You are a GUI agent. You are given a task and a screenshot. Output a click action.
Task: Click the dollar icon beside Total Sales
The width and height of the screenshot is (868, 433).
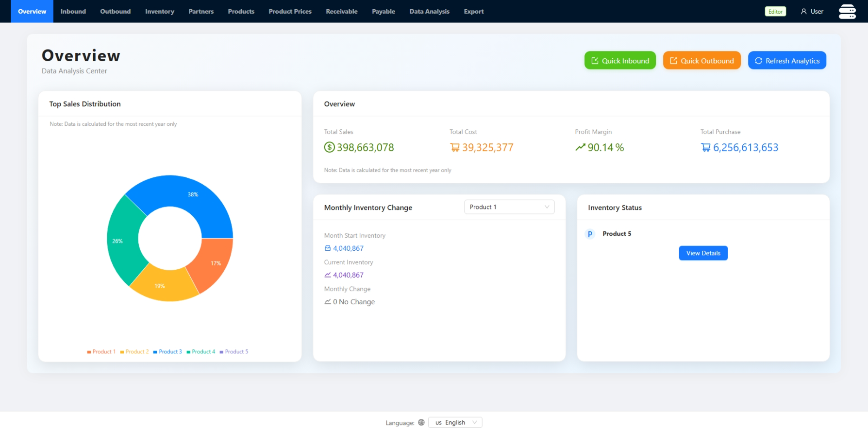[x=330, y=147]
